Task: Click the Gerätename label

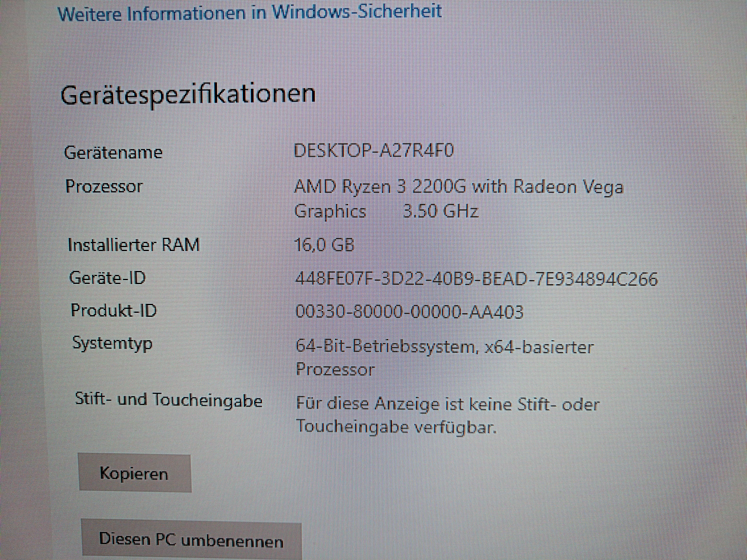Action: (x=113, y=153)
